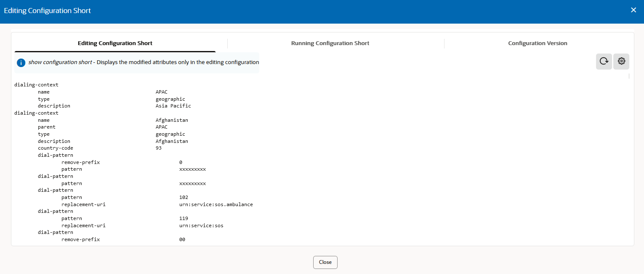Click the circular arrow refresh button

[x=604, y=61]
